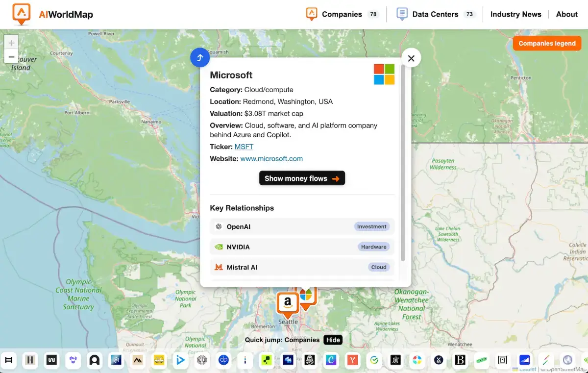Image resolution: width=588 pixels, height=373 pixels.
Task: Click the popup vertical scrollbar
Action: (x=403, y=162)
